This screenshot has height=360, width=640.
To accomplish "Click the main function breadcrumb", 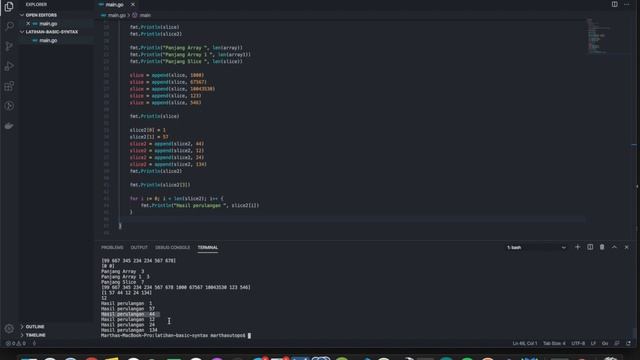I will point(145,15).
